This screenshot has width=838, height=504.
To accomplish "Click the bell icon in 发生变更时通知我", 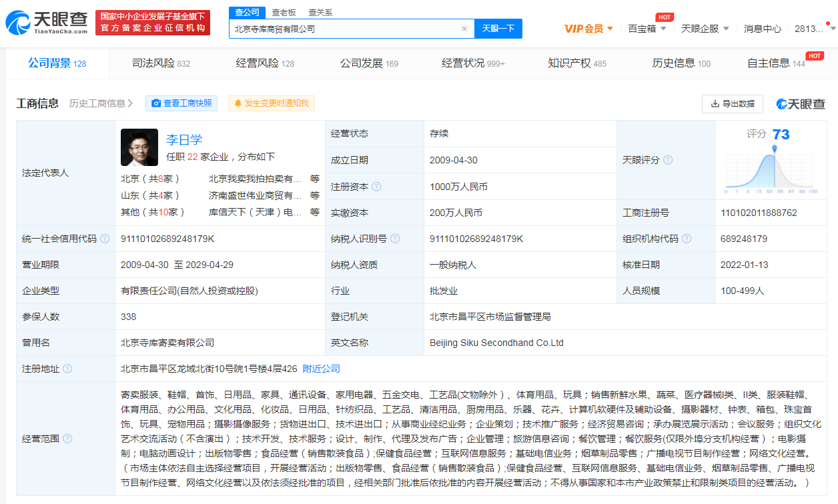I will [238, 103].
